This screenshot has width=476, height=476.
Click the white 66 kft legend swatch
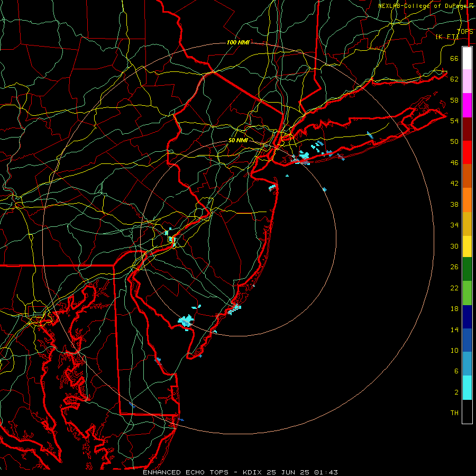coord(467,58)
